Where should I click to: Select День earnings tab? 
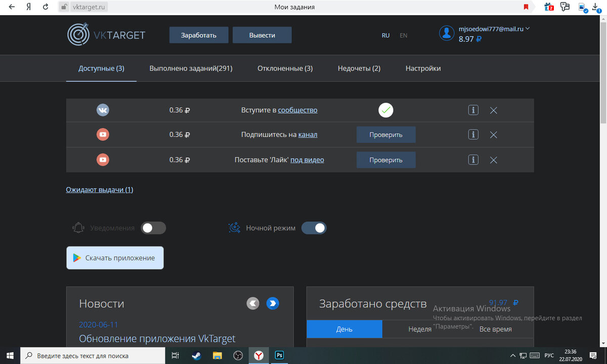click(x=344, y=329)
